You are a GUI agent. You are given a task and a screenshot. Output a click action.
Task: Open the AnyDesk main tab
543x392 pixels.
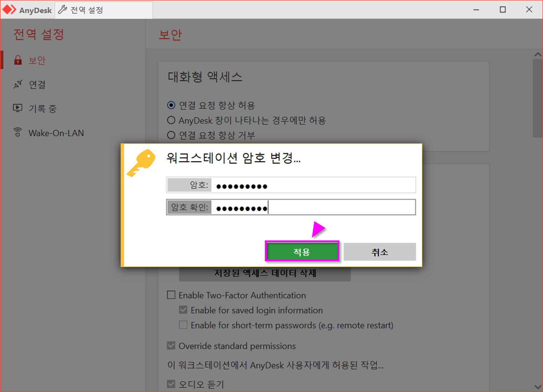tap(27, 10)
